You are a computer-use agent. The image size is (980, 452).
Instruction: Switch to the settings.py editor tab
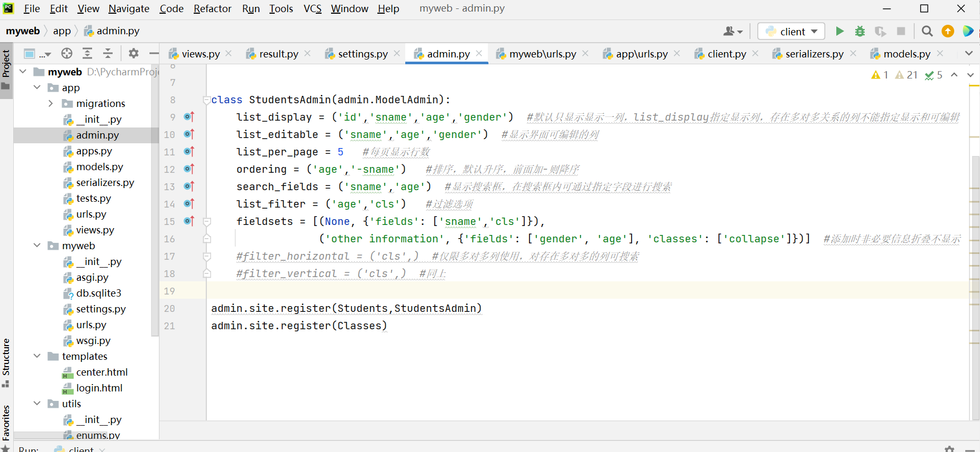[363, 54]
